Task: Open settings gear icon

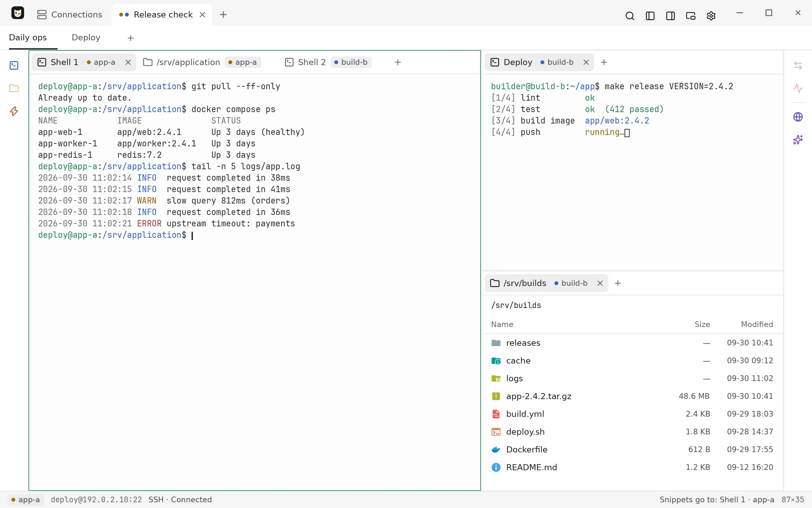Action: pos(711,16)
